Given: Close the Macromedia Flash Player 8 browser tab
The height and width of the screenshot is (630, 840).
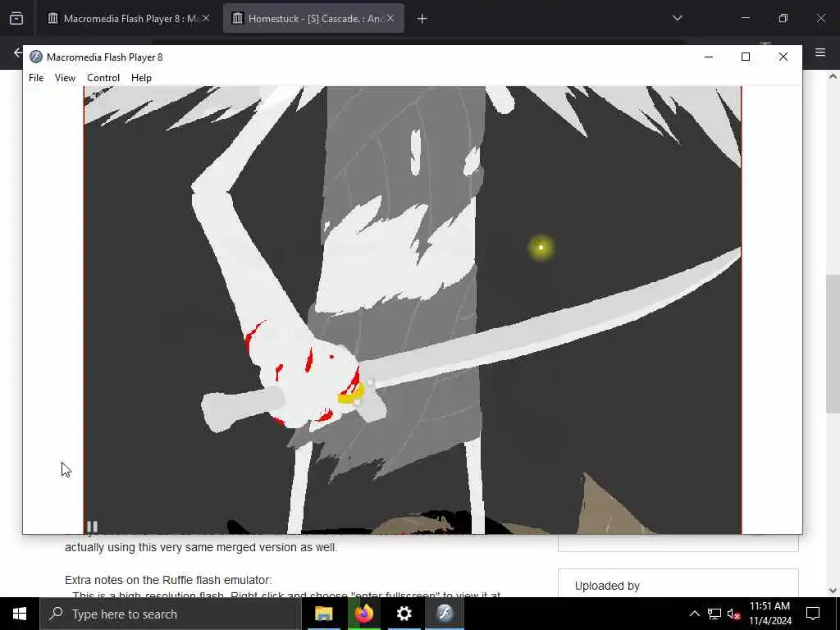Looking at the screenshot, I should point(206,19).
